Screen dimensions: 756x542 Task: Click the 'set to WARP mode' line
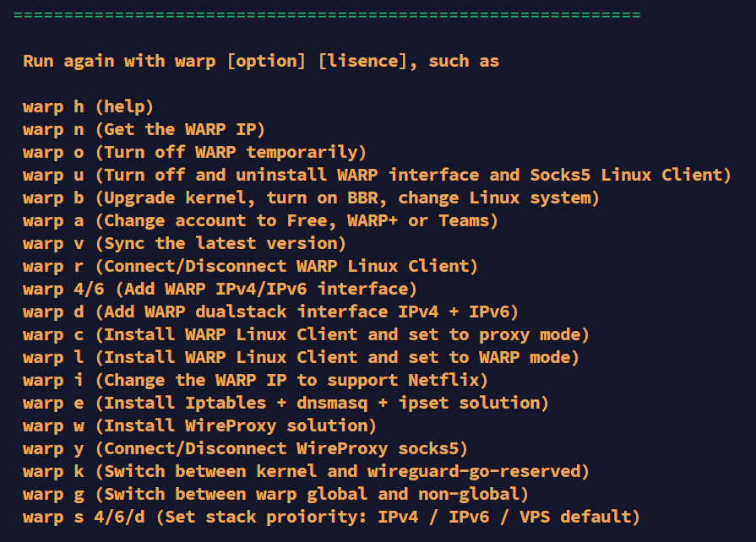(x=301, y=357)
